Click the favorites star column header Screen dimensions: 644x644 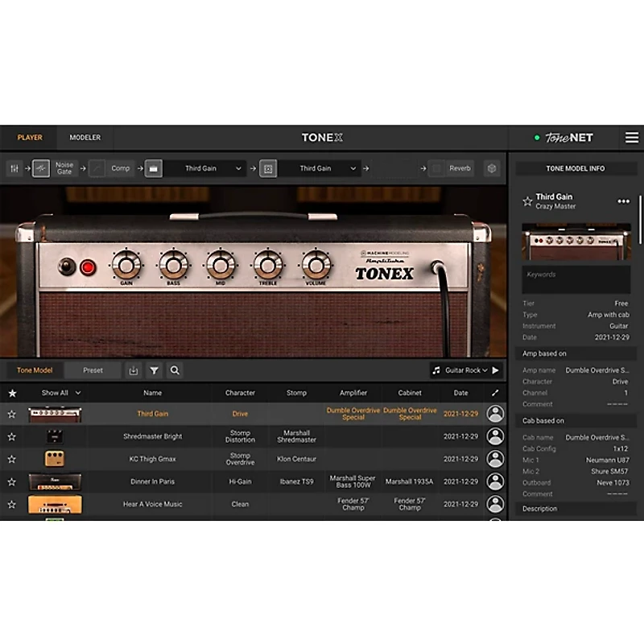tap(12, 393)
